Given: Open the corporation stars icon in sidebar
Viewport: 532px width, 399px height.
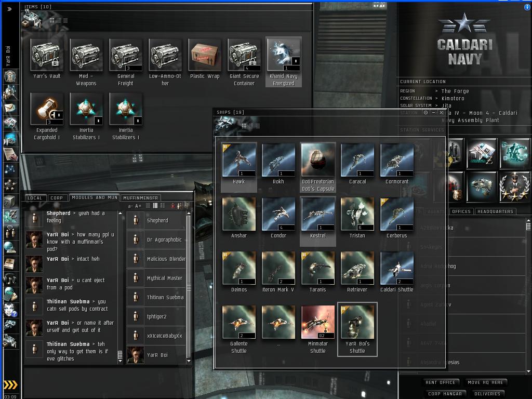Looking at the screenshot, I should click(x=10, y=185).
